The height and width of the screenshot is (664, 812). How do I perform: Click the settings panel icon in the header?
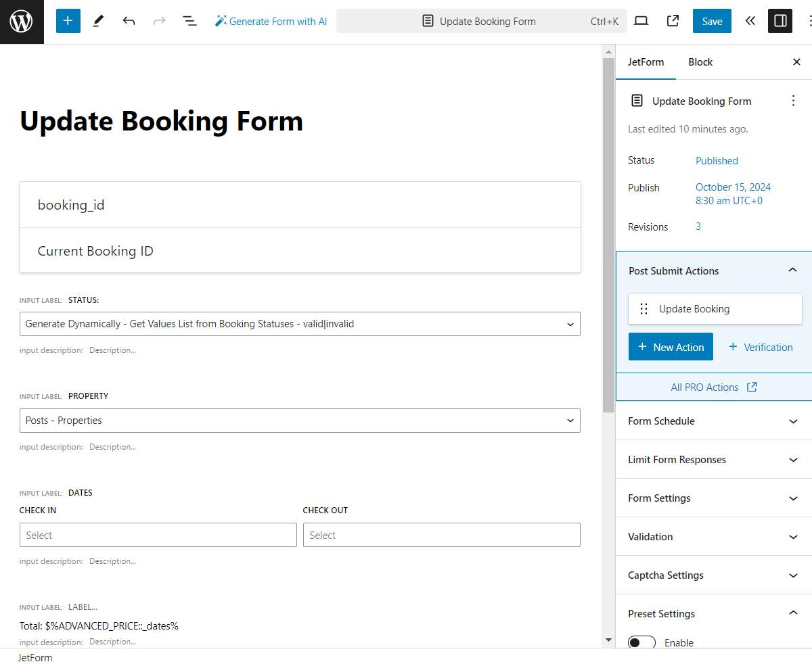780,21
